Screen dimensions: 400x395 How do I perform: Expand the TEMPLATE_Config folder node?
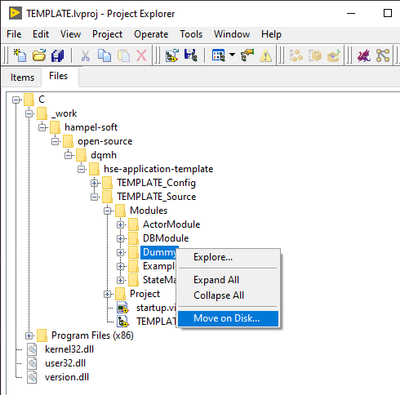click(95, 183)
